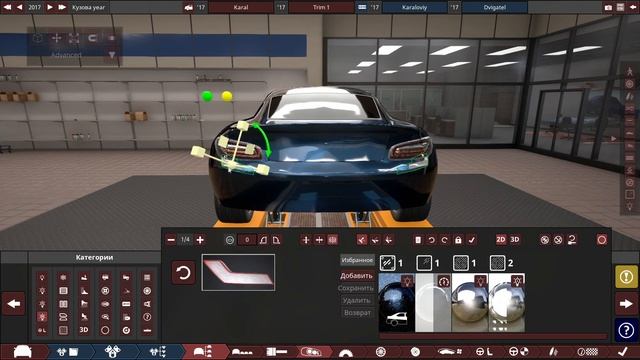Screen dimensions: 640x360
Task: Open the car model tab in bottom bar
Action: pos(23,351)
